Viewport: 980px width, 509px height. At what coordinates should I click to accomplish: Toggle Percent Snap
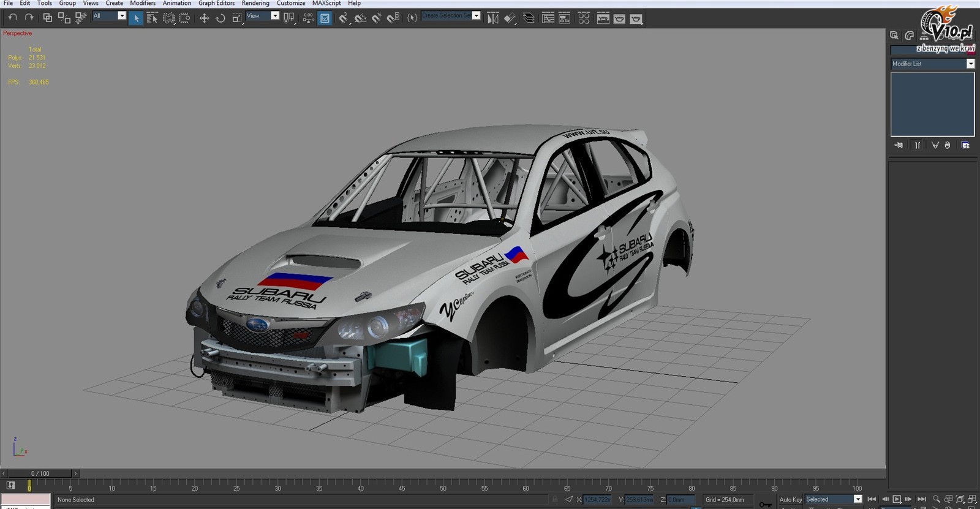[377, 18]
